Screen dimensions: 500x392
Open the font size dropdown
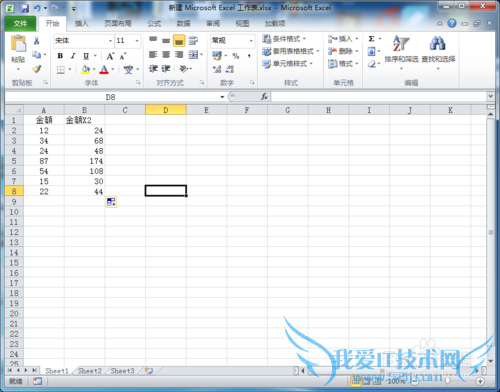tap(137, 41)
